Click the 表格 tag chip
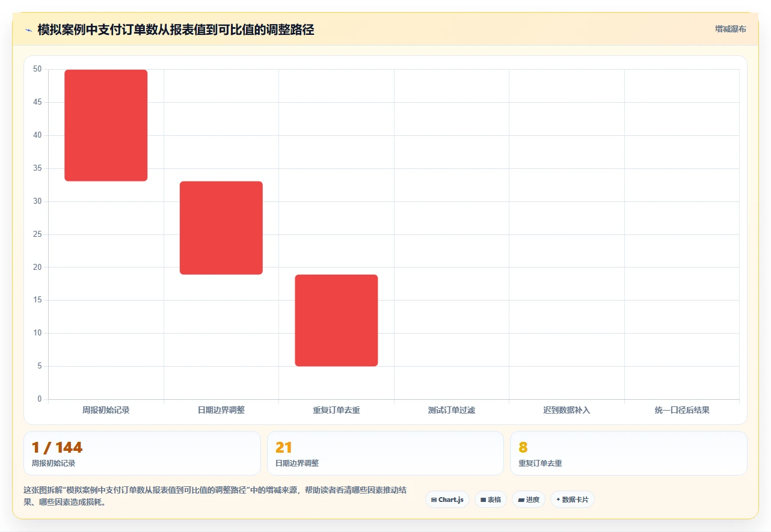 491,500
